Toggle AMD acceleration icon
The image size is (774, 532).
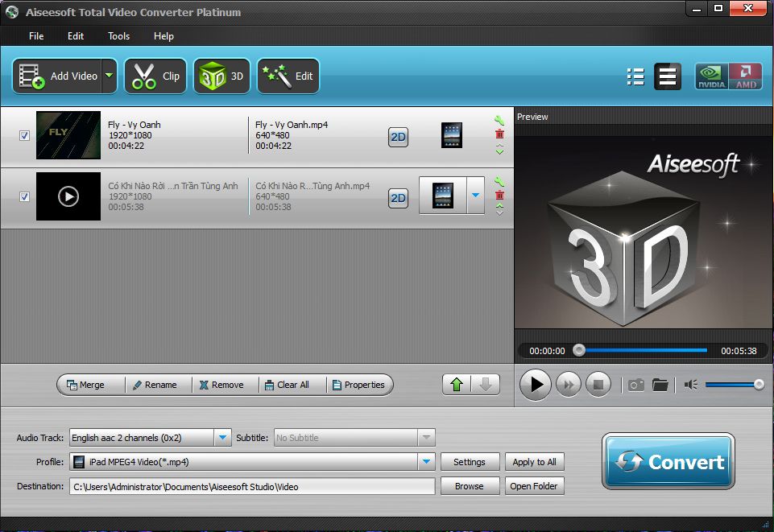[745, 76]
